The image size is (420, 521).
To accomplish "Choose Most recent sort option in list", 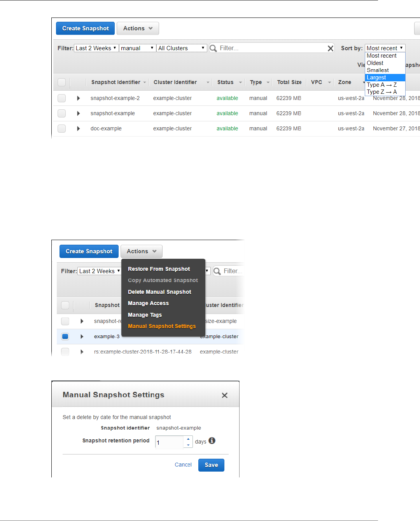I will [385, 56].
